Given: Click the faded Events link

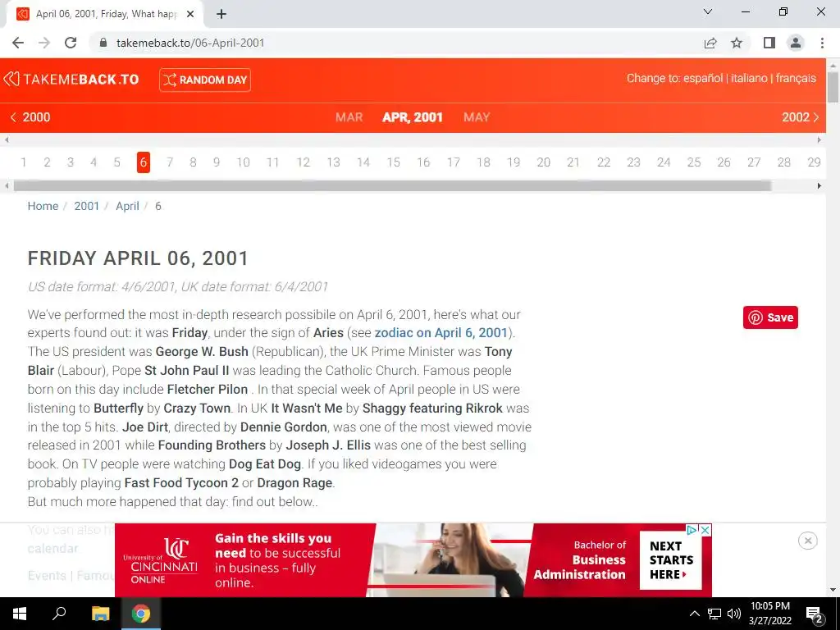Looking at the screenshot, I should click(47, 576).
